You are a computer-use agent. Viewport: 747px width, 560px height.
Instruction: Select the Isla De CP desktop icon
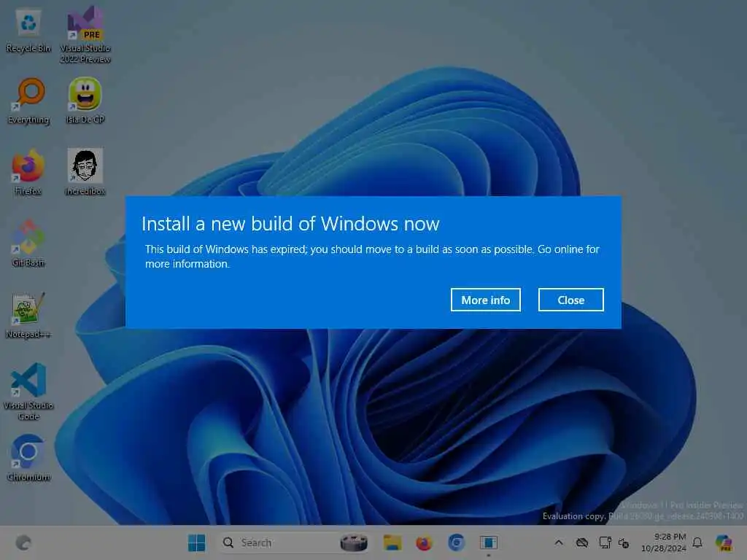(85, 101)
